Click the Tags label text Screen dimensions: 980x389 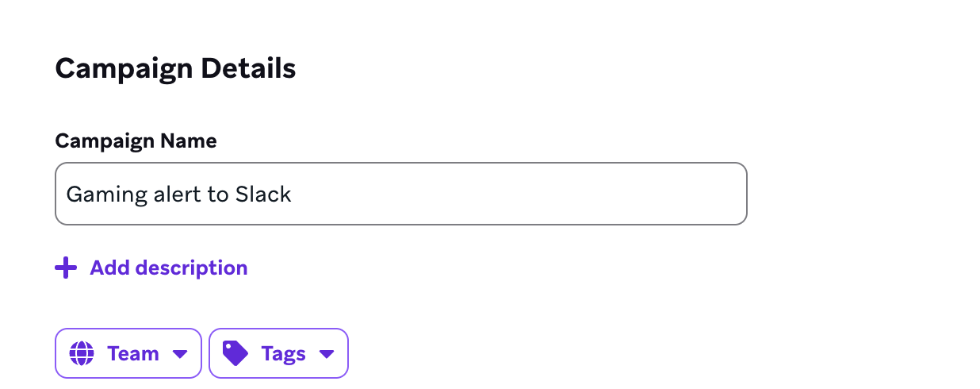[x=283, y=353]
